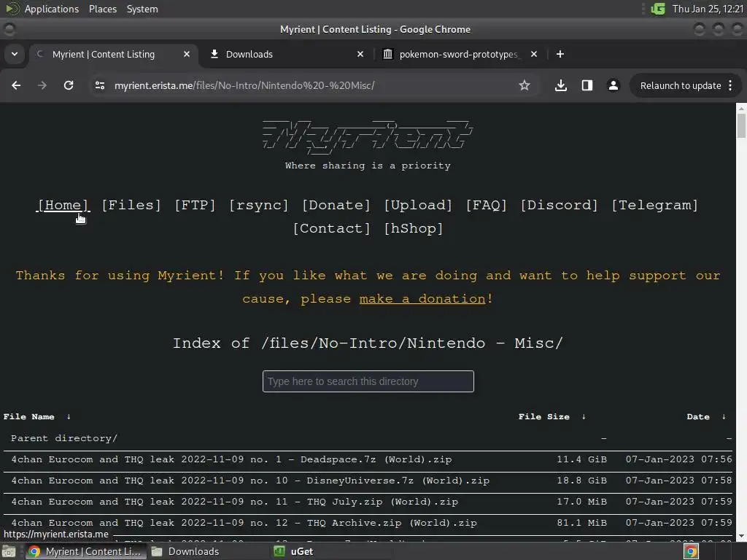Open Chrome downloads tray icon
747x560 pixels.
tap(561, 85)
